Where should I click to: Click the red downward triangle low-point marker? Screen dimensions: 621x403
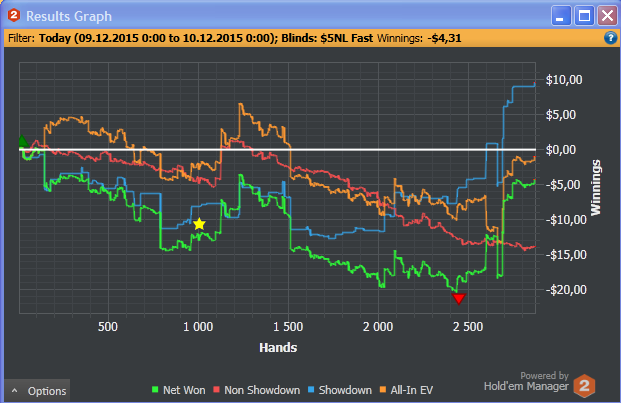(459, 298)
